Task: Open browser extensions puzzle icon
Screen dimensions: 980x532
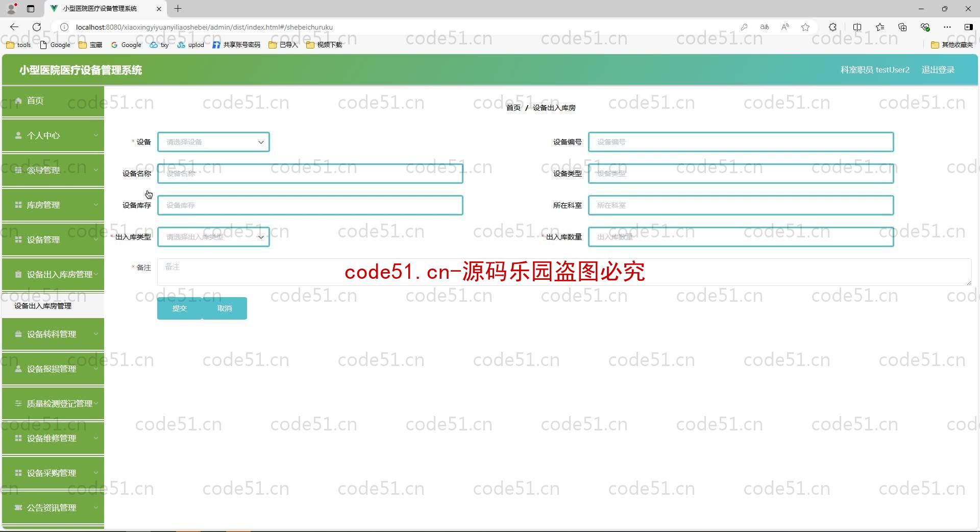Action: (x=832, y=27)
